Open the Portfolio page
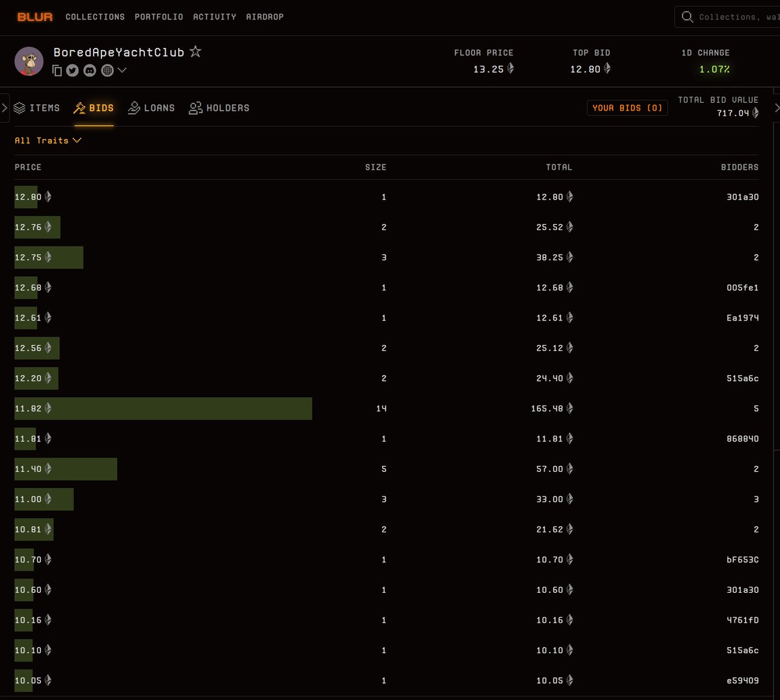 click(159, 17)
